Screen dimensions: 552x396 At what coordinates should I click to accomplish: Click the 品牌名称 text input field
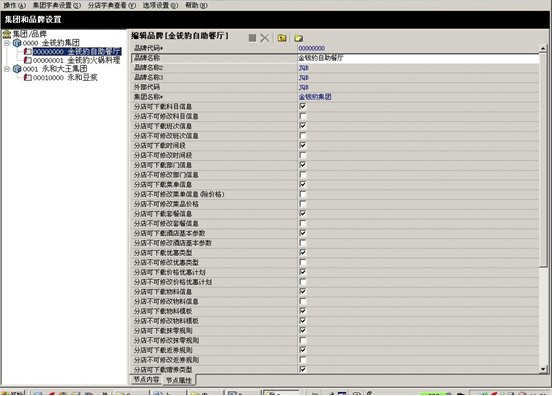click(418, 58)
